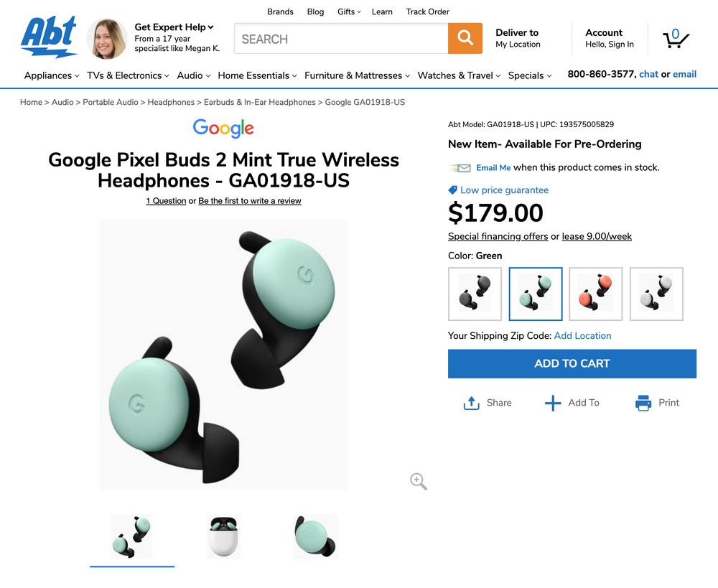The image size is (718, 588).
Task: Select the white earbuds color option
Action: click(x=656, y=294)
